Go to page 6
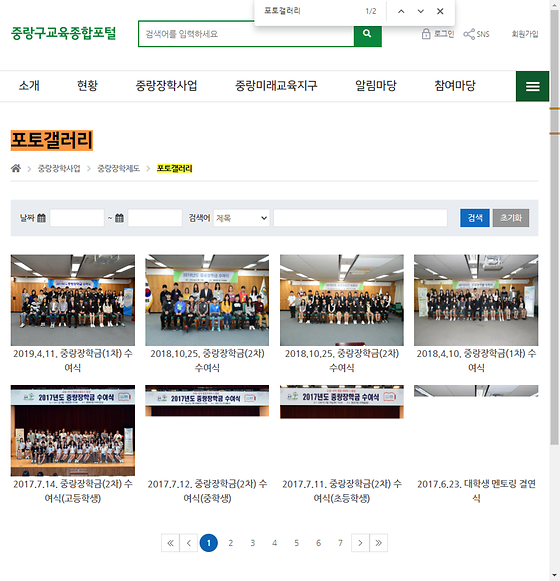The height and width of the screenshot is (581, 560). (x=318, y=543)
